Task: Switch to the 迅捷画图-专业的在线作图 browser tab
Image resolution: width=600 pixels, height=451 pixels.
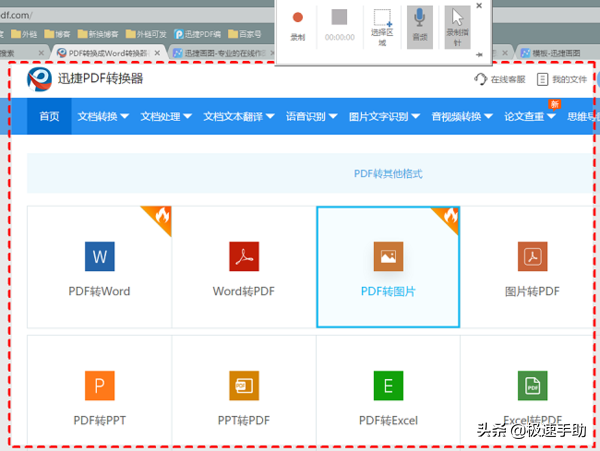Action: [221, 53]
